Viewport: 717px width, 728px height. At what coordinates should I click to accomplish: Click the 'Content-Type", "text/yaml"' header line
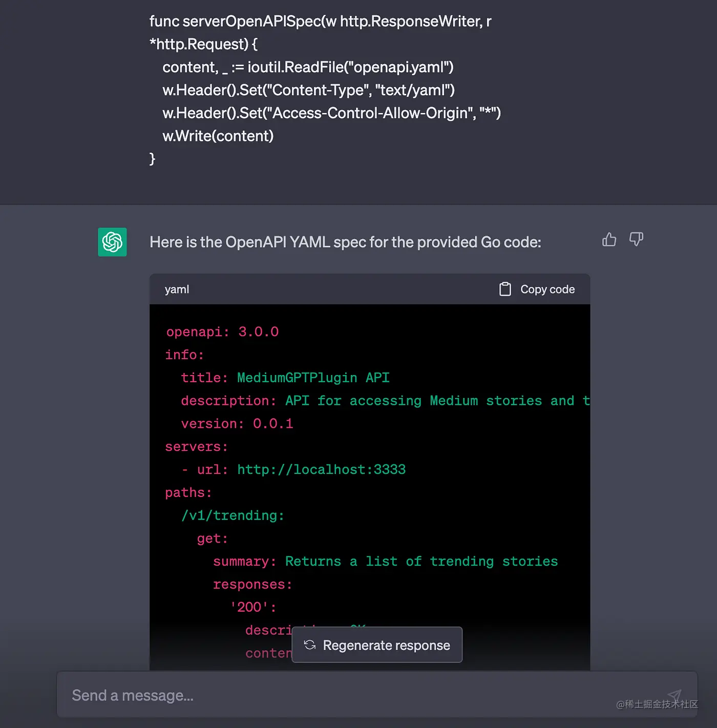308,90
